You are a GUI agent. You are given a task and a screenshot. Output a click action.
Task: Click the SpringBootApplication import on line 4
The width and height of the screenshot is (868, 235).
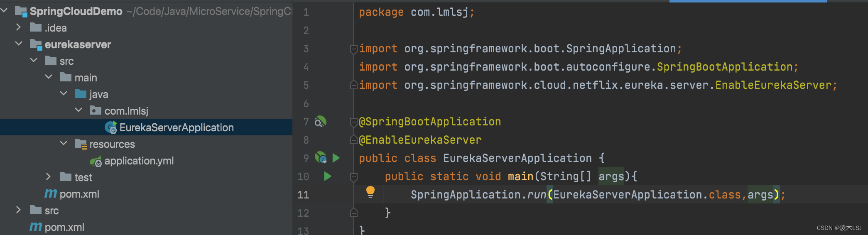[725, 67]
